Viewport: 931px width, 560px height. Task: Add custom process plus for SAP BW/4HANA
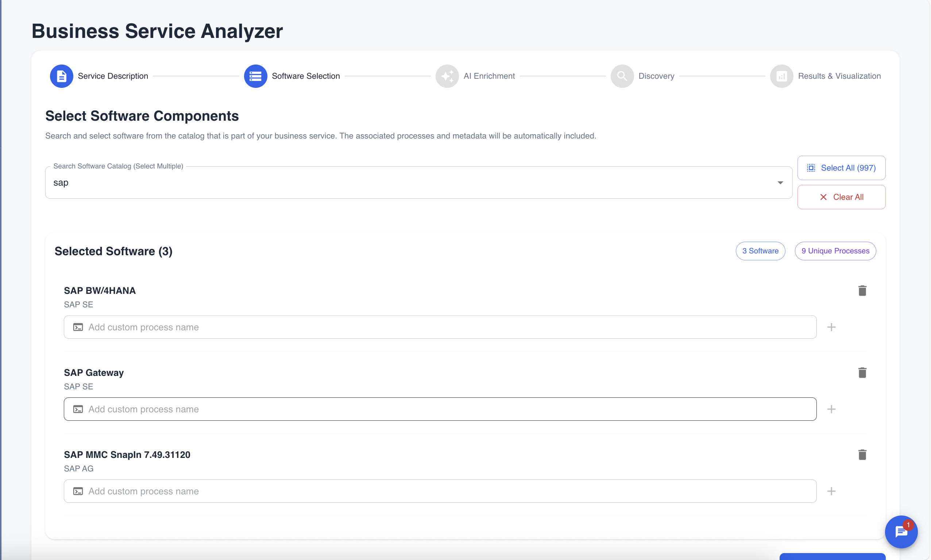point(831,327)
